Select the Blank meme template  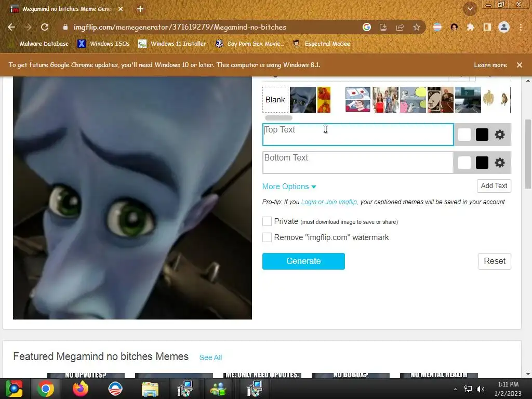coord(275,100)
